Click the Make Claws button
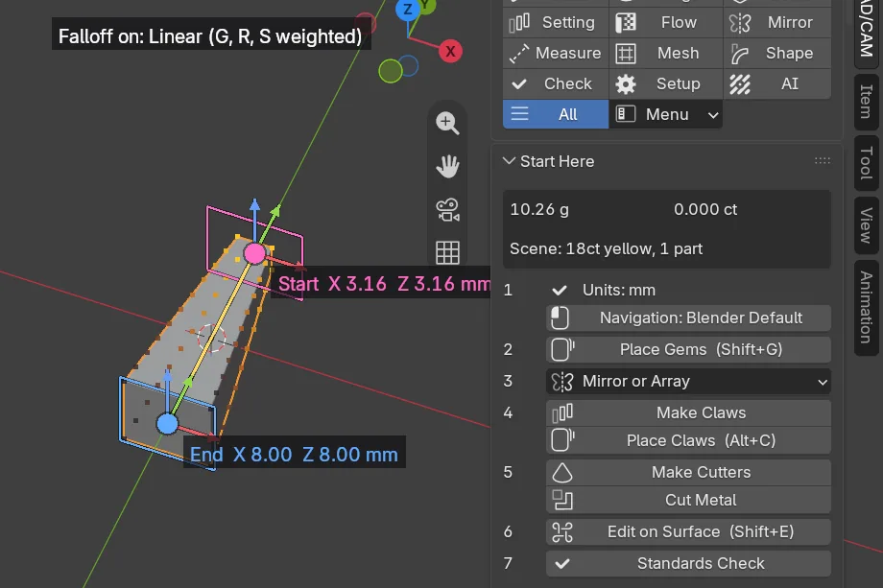Screen dimensions: 883x588 (688, 413)
